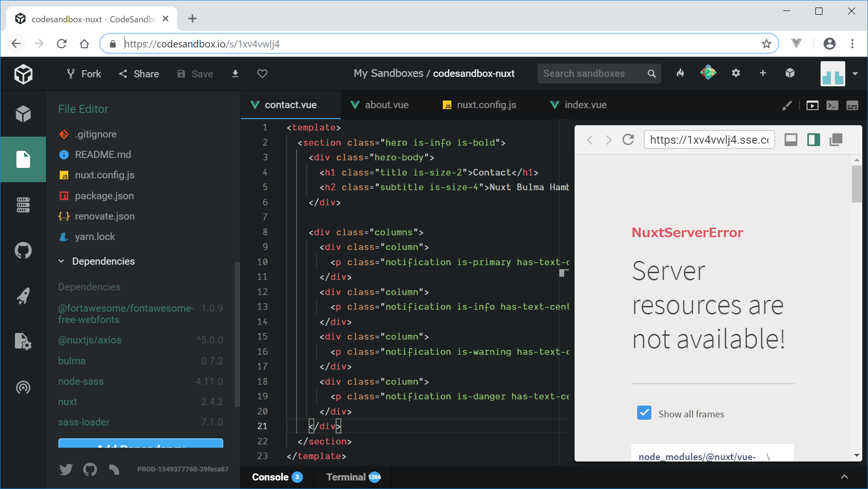This screenshot has height=489, width=868.
Task: Open the Live broadcast sidebar panel
Action: tap(23, 388)
